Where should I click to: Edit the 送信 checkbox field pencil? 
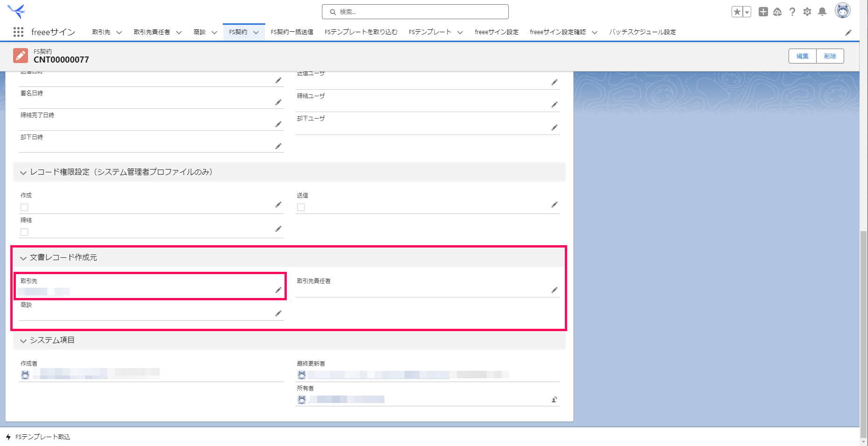click(555, 205)
